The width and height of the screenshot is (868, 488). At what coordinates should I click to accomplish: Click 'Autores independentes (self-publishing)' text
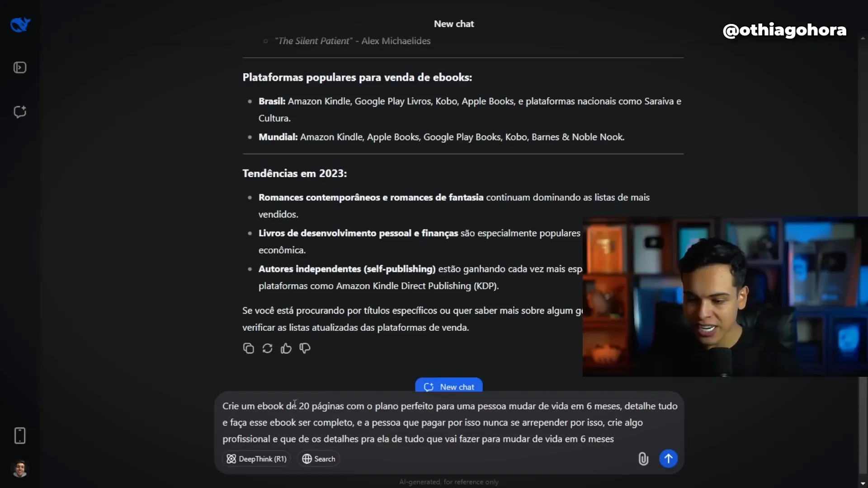tap(347, 269)
